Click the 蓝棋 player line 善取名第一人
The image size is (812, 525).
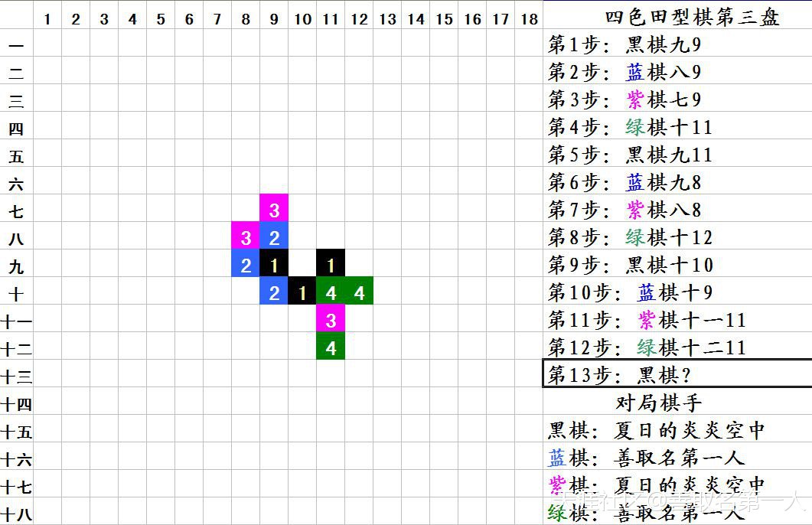point(646,458)
